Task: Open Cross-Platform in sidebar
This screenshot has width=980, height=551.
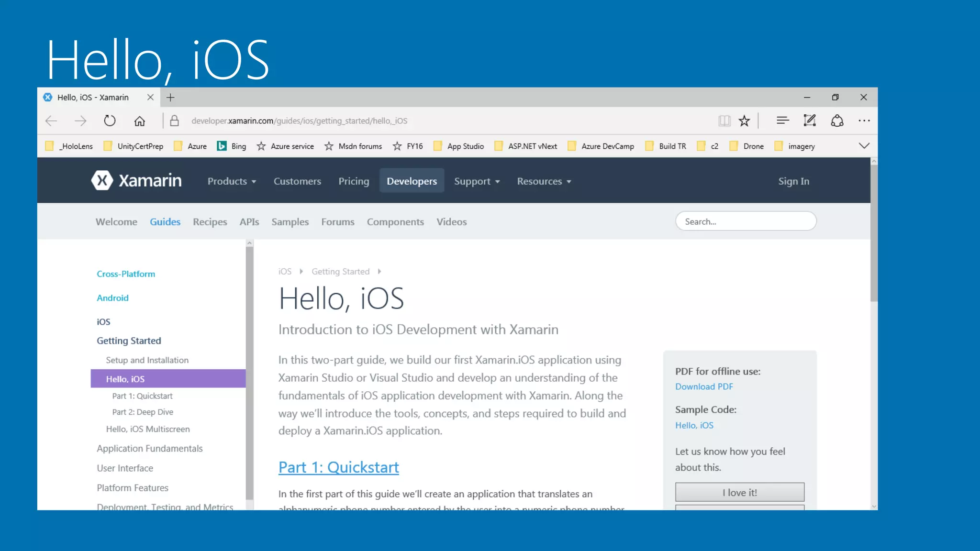Action: 126,274
